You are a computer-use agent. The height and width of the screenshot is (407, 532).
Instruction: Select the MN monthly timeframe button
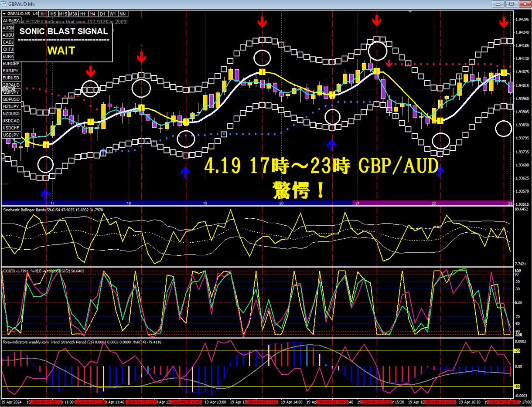[x=123, y=14]
